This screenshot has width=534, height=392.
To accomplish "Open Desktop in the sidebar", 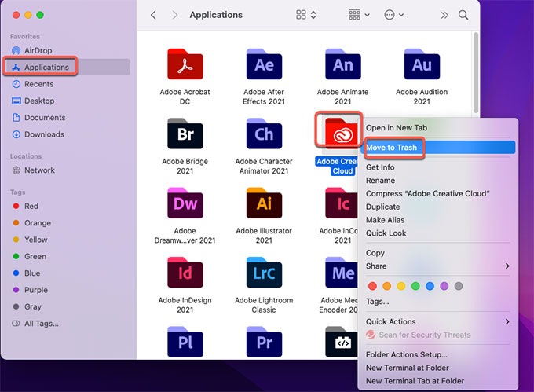I will [x=33, y=101].
